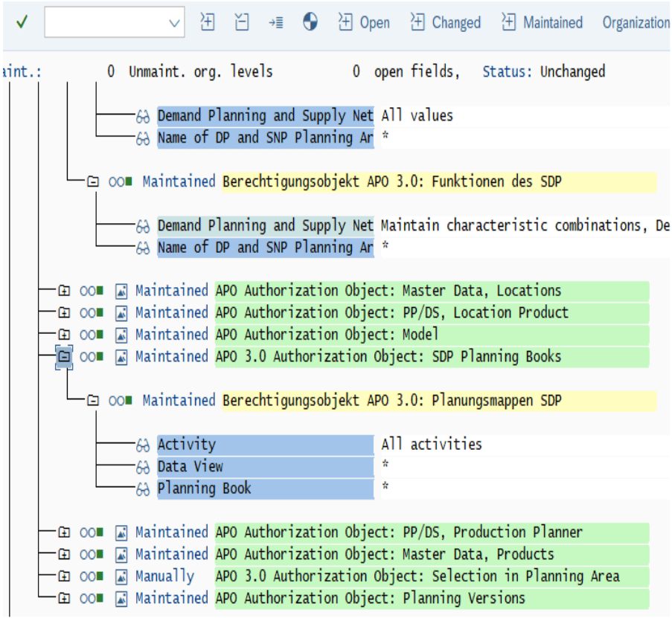Click picture icon on Selection in Planning Area row

(121, 576)
